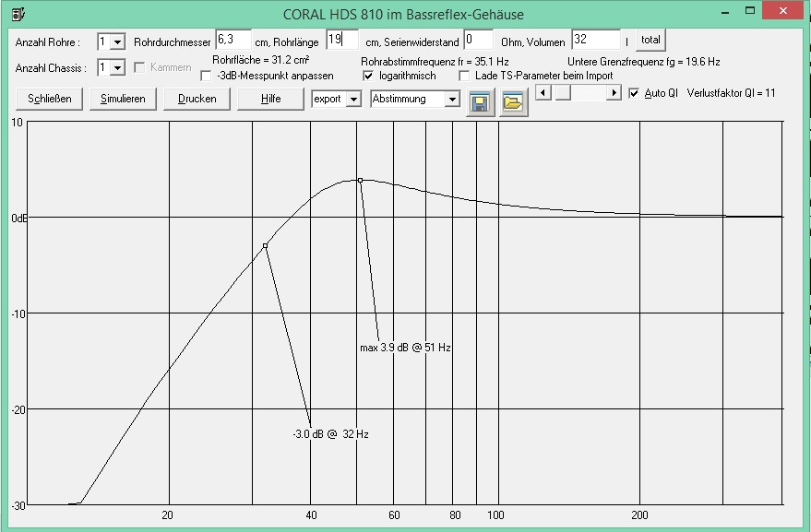
Task: Click the max 3.9 dB peak marker
Action: (361, 181)
